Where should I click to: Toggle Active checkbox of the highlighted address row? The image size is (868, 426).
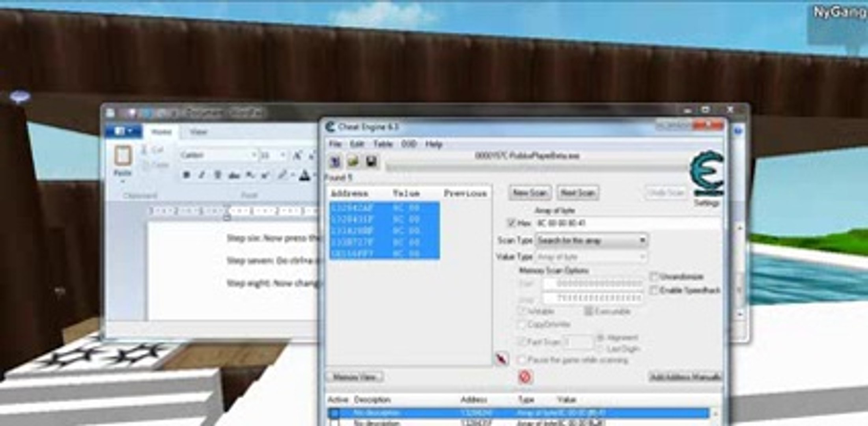coord(335,413)
